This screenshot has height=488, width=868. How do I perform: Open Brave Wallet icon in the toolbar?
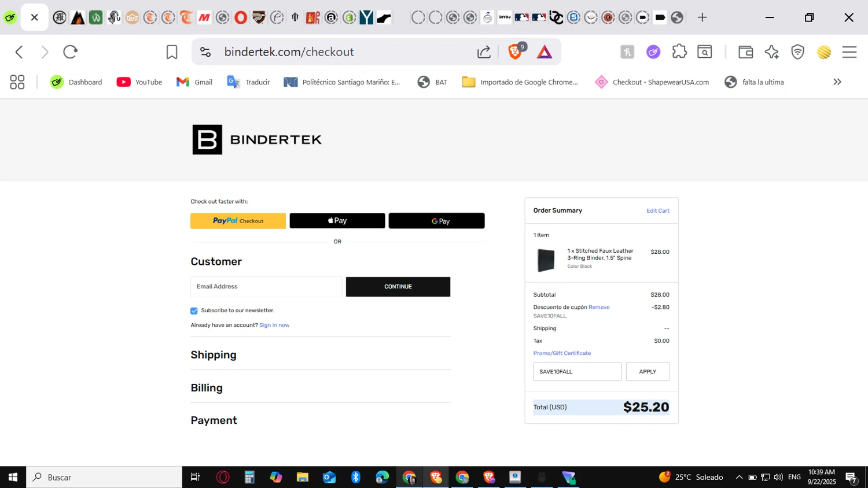coord(746,52)
